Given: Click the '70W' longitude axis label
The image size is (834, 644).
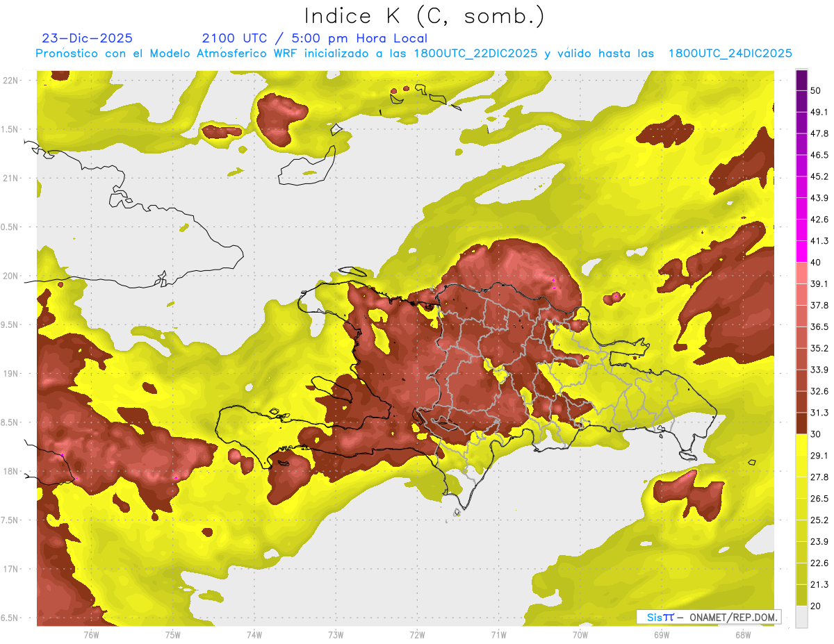Looking at the screenshot, I should pyautogui.click(x=580, y=635).
